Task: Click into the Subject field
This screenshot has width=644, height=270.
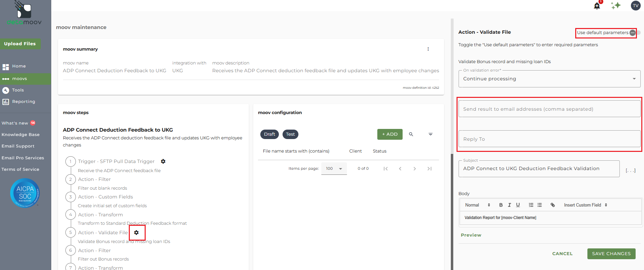Action: pos(539,169)
